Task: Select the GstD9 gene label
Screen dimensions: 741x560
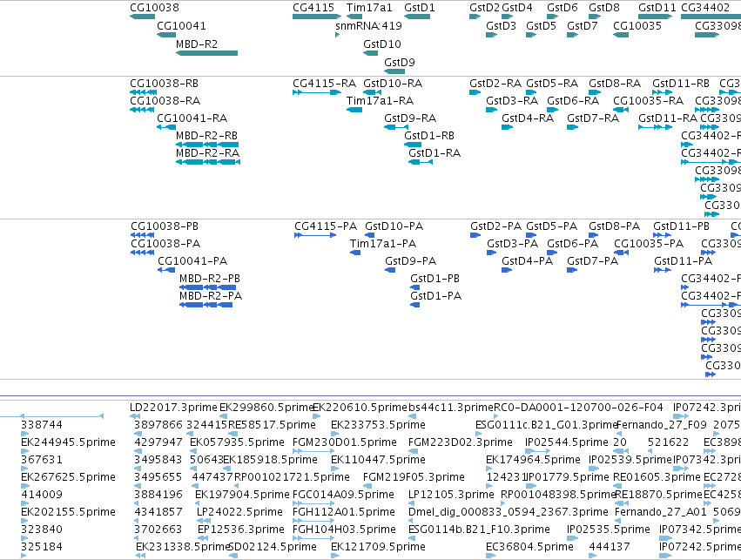Action: click(400, 63)
